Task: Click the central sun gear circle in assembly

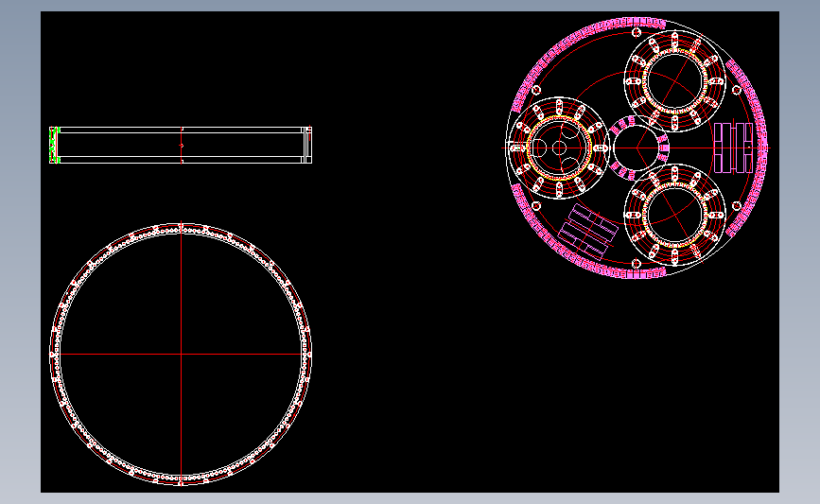Action: click(636, 148)
